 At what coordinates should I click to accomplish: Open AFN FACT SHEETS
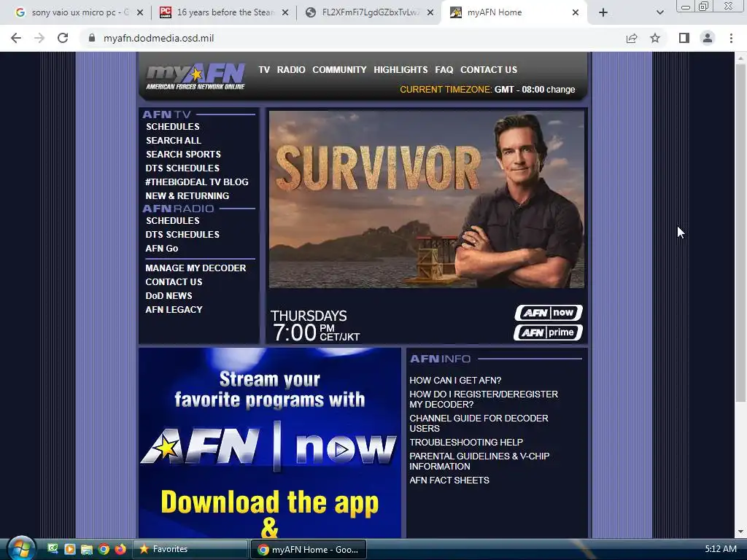[449, 481]
